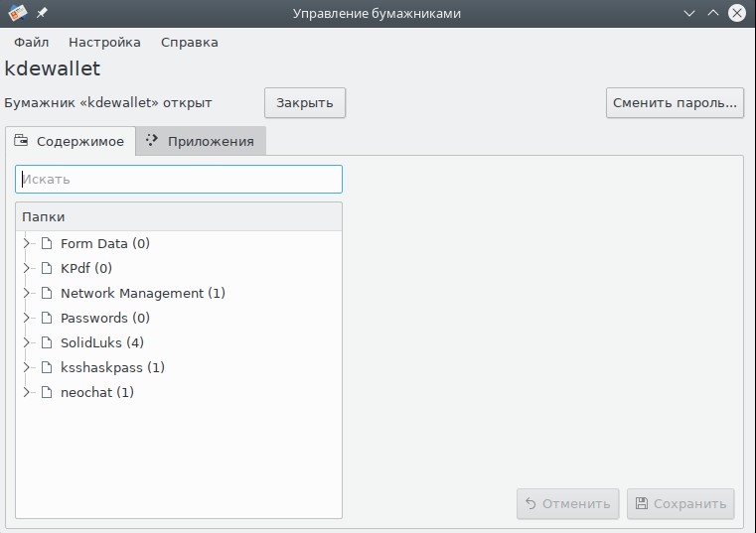
Task: Click the Form Data folder icon
Action: pos(47,243)
